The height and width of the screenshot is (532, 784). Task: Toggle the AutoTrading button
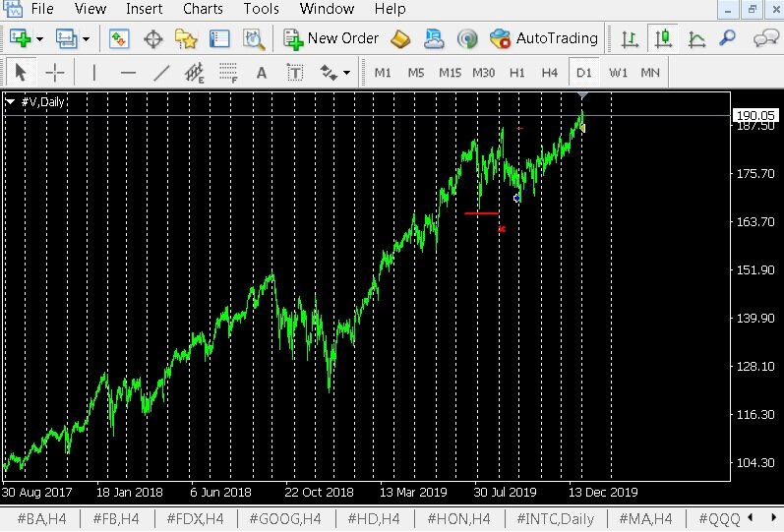tap(544, 38)
